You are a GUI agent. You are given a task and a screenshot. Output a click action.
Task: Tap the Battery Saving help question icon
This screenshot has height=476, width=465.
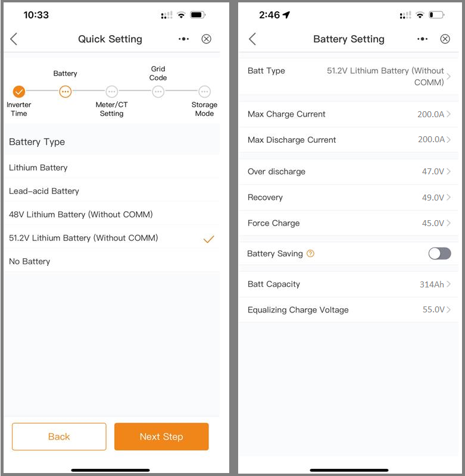[310, 253]
